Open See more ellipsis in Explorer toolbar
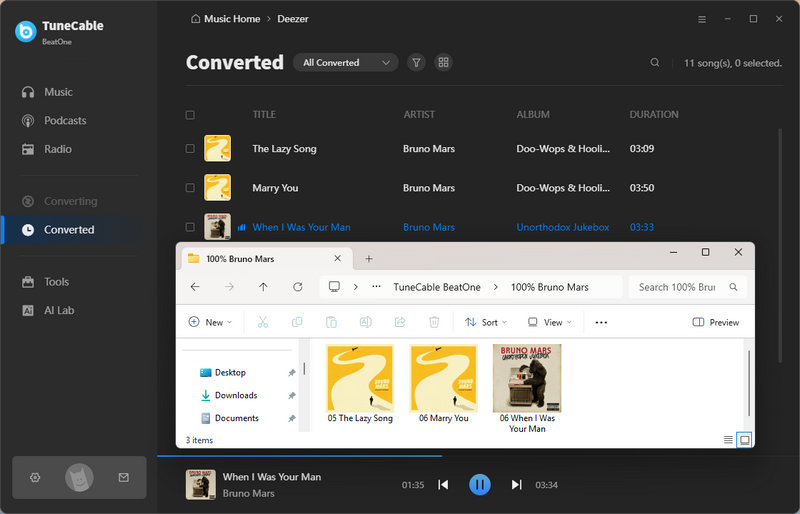 tap(601, 322)
